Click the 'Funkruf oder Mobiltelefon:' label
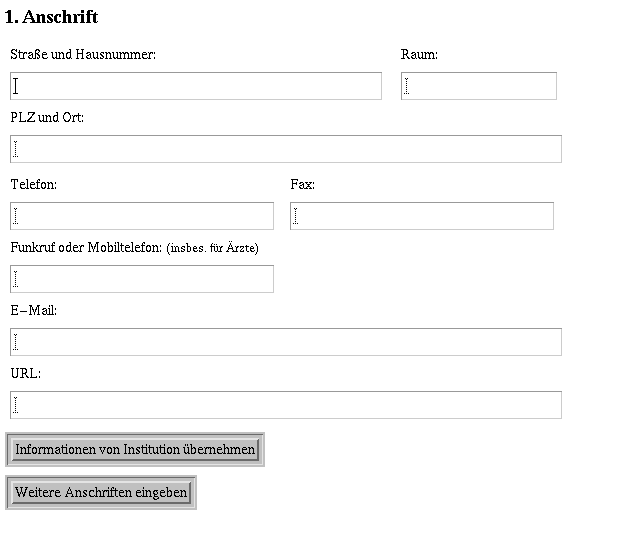Image resolution: width=636 pixels, height=534 pixels. point(86,247)
